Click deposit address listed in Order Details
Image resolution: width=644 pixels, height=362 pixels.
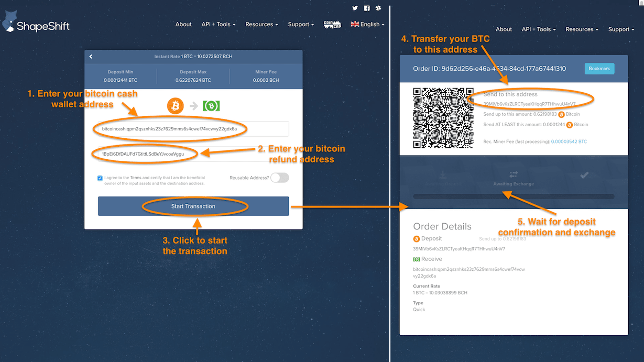pyautogui.click(x=459, y=249)
